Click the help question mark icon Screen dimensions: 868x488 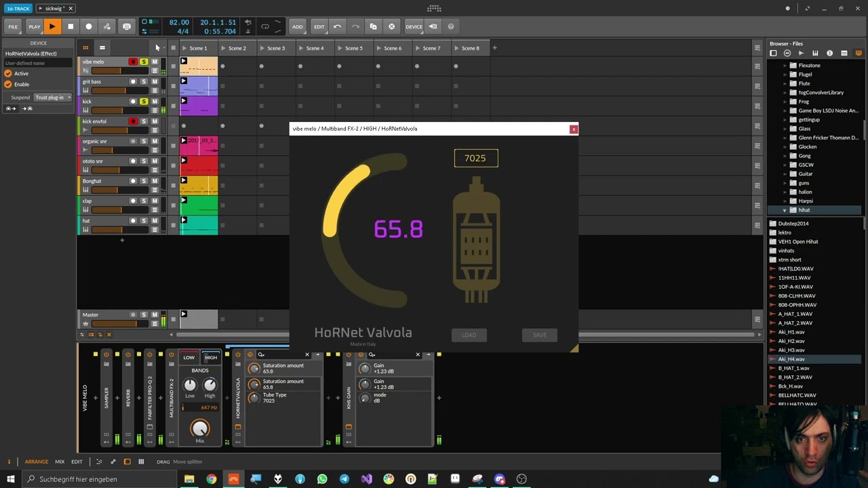tap(451, 26)
